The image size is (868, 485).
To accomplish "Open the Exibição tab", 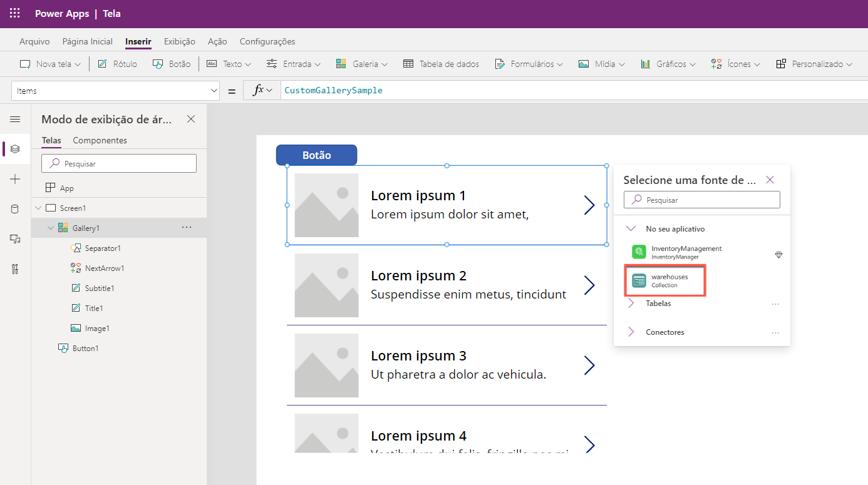I will tap(180, 41).
